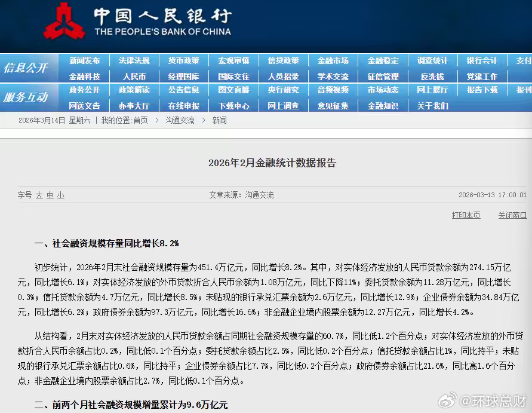The height and width of the screenshot is (413, 532).
Task: Open 党建工作 section
Action: point(482,77)
